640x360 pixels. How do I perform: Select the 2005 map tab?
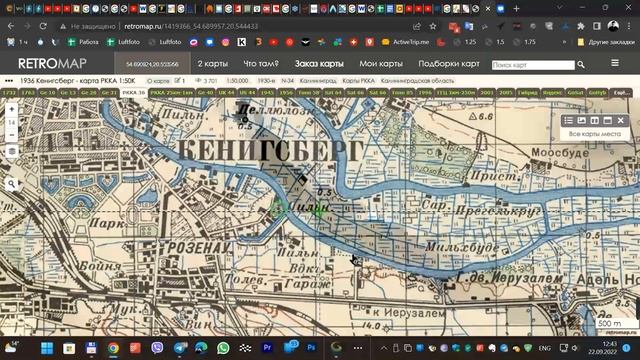click(506, 93)
